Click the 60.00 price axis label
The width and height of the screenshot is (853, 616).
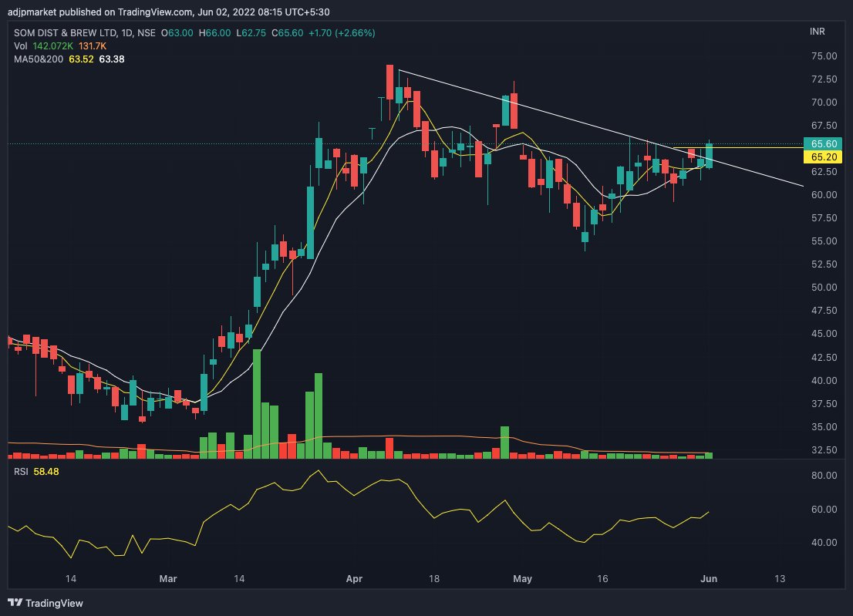824,194
